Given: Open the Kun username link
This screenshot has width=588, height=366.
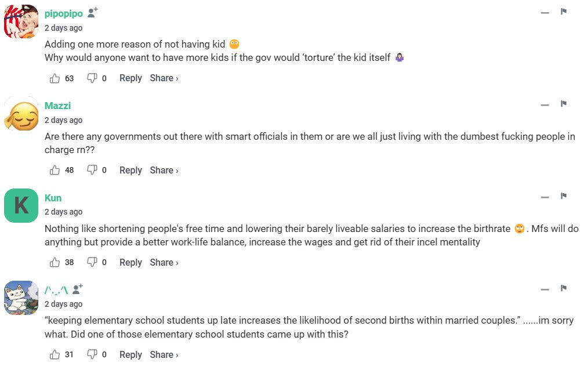Looking at the screenshot, I should point(53,198).
